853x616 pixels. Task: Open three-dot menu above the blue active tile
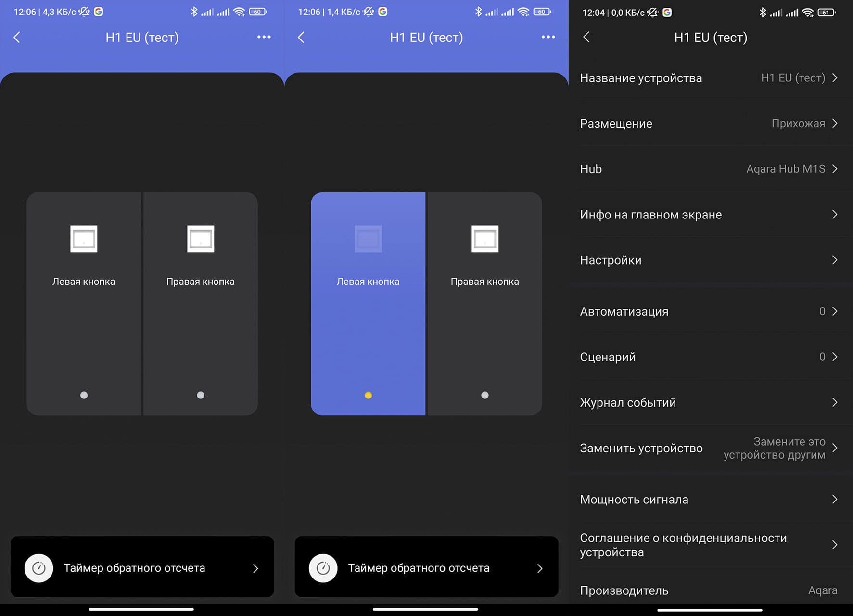[x=548, y=37]
